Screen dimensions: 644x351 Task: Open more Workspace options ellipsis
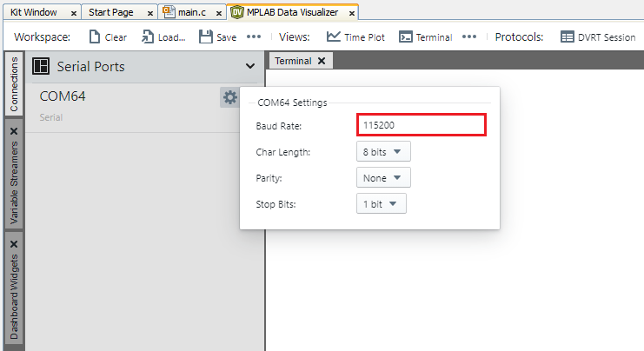coord(254,37)
